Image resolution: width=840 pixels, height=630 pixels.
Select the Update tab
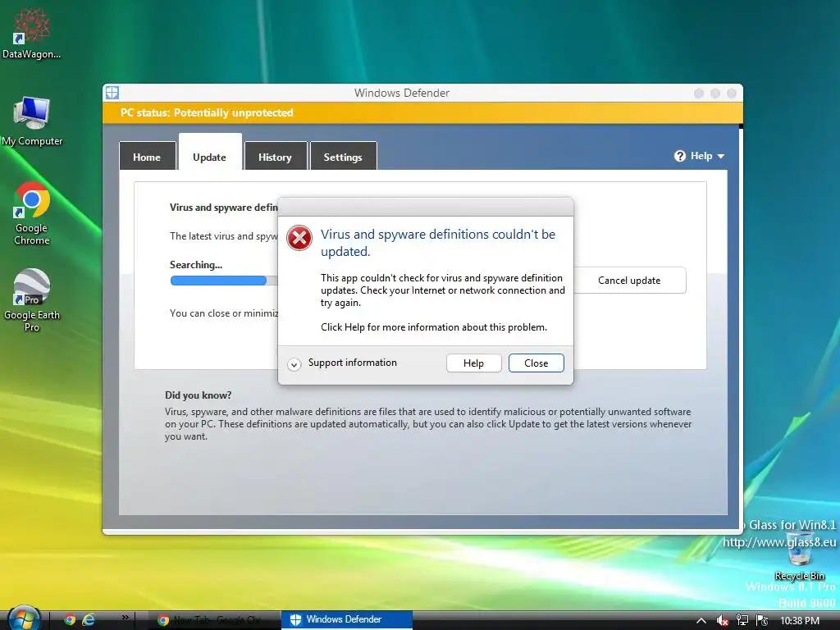[210, 153]
